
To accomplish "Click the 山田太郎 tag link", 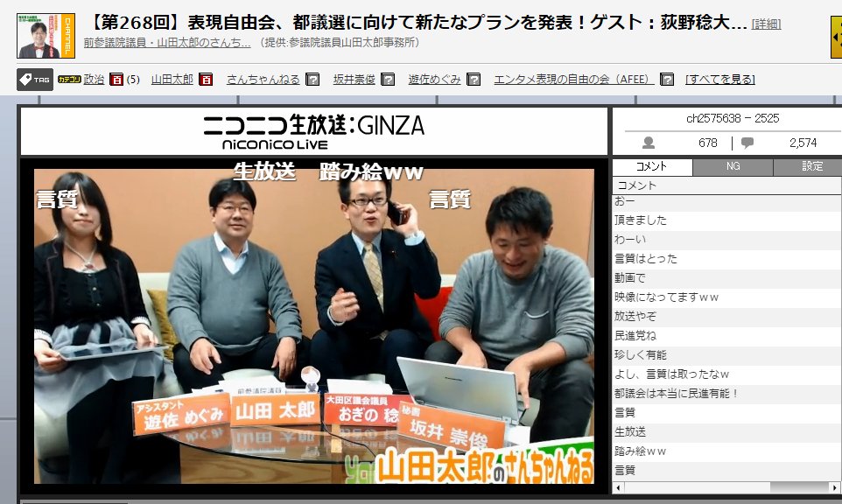I will click(x=172, y=80).
